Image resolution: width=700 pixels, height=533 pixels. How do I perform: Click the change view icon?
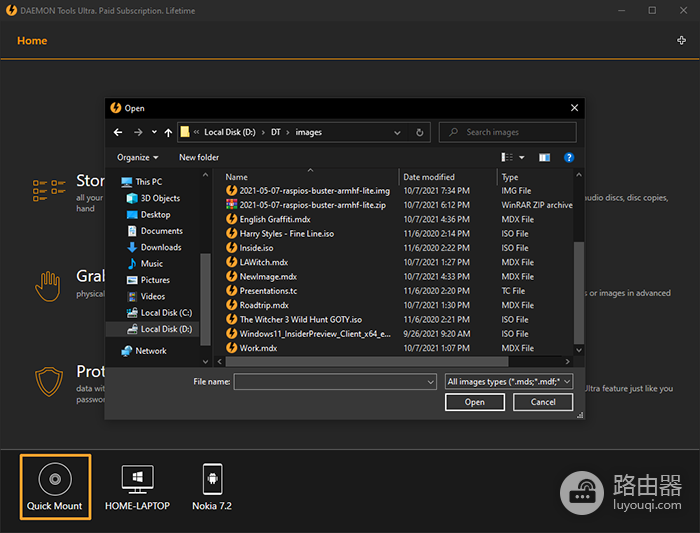[x=507, y=158]
